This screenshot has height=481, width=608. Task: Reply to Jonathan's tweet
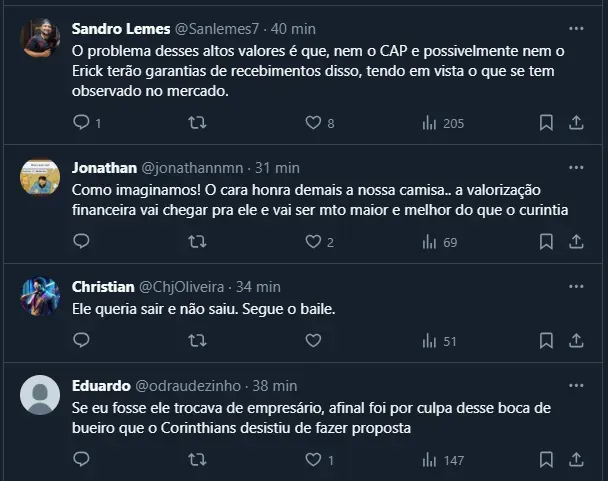coord(82,241)
